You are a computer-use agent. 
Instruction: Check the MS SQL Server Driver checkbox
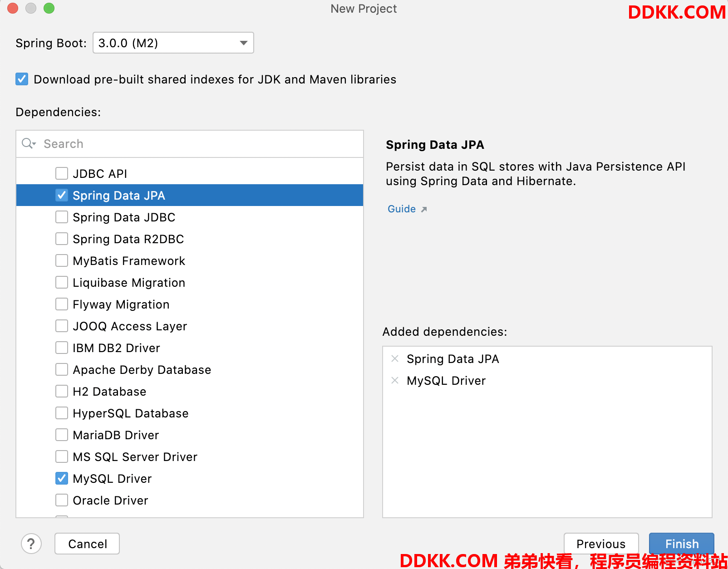pos(62,456)
